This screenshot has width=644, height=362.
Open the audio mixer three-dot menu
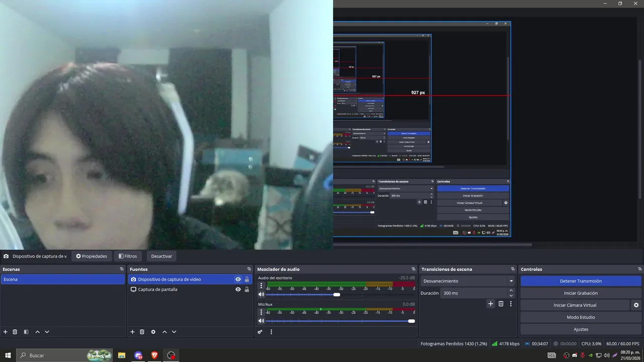(271, 332)
